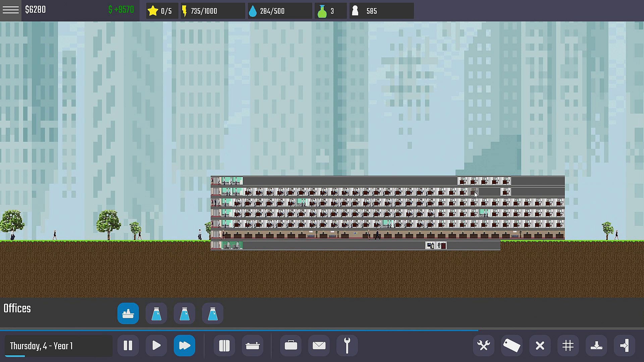This screenshot has width=644, height=362.
Task: Open the mail envelope messages
Action: pyautogui.click(x=319, y=346)
